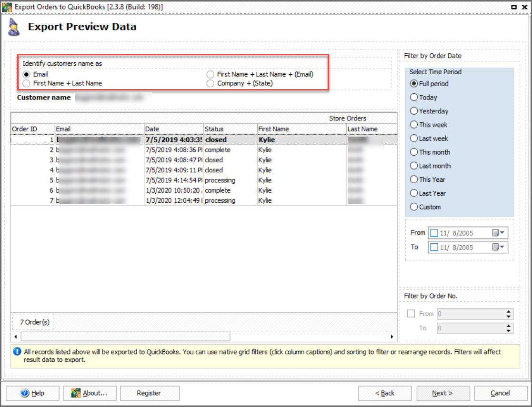Increase the order number From stepper
The image size is (532, 407).
[509, 311]
